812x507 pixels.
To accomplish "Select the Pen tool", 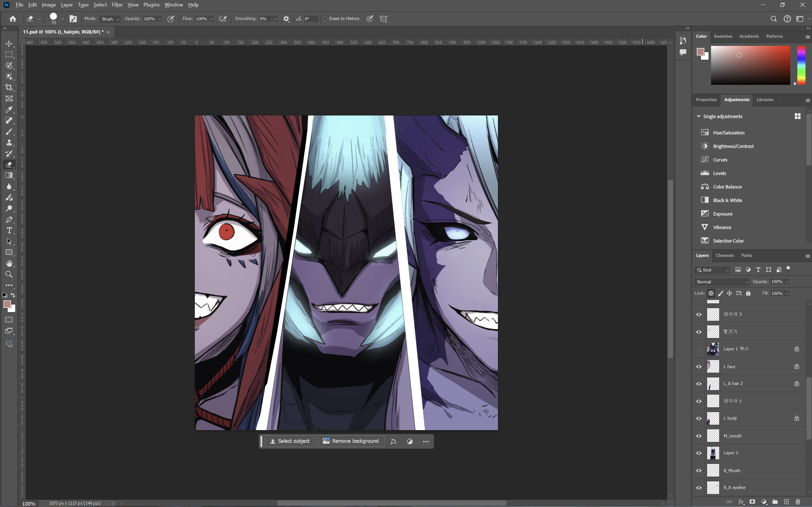I will 9,220.
